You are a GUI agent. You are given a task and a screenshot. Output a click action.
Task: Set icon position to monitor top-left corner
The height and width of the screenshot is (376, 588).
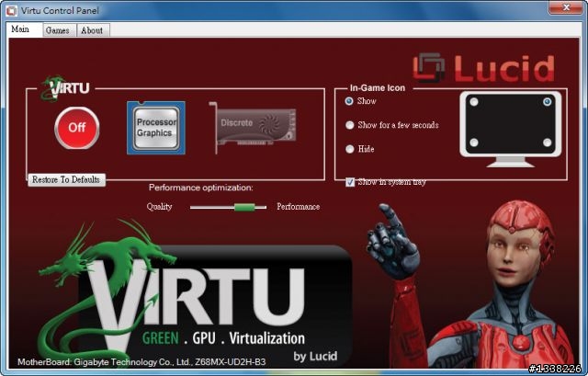tap(474, 102)
